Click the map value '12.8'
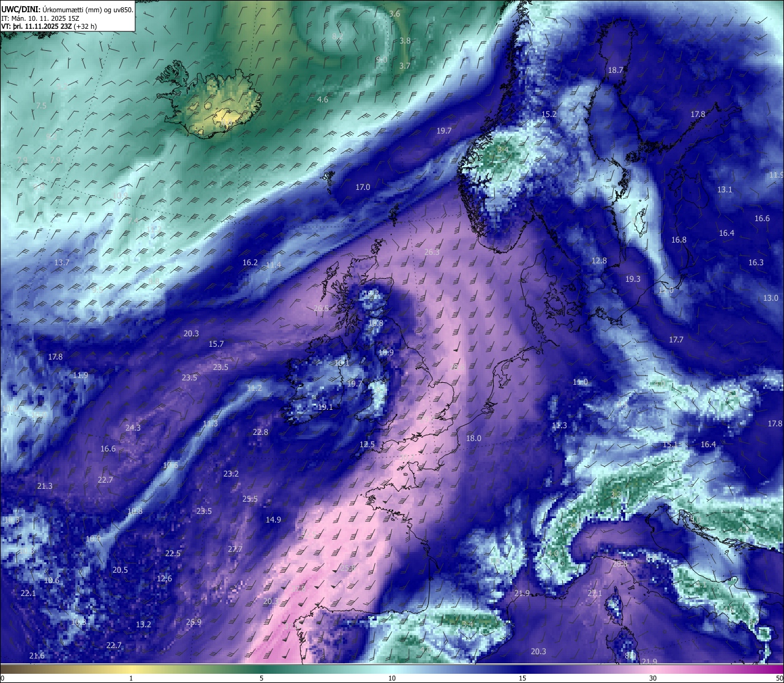The image size is (784, 683). (x=599, y=260)
